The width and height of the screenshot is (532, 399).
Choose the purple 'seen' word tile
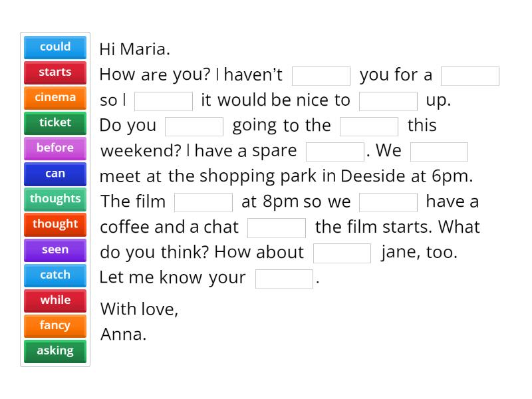pyautogui.click(x=55, y=250)
